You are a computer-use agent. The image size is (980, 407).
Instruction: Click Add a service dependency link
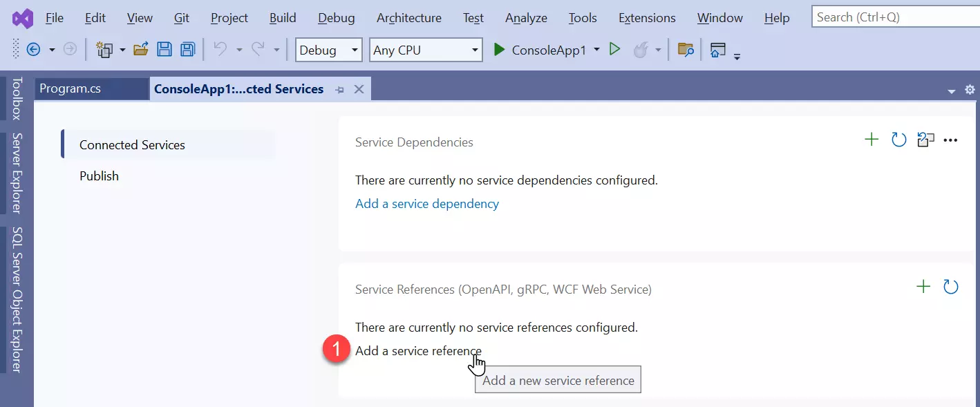click(427, 204)
